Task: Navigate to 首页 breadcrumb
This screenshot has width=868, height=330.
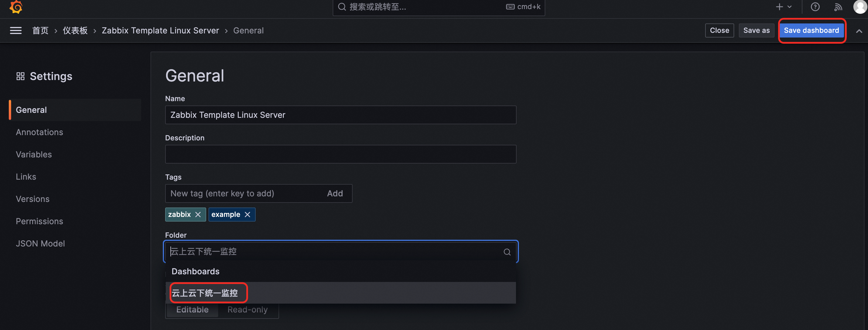Action: pyautogui.click(x=40, y=31)
